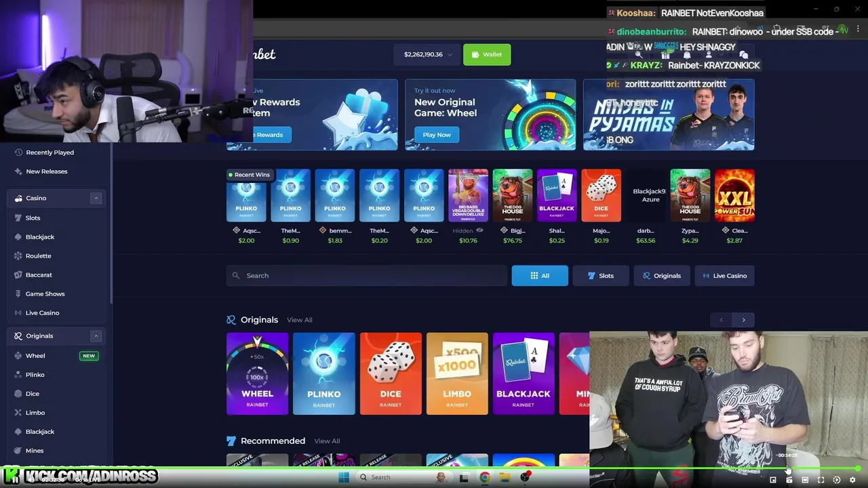Viewport: 868px width, 488px height.
Task: Open the Ninjas in Pyjamas promo banner
Action: click(x=669, y=115)
